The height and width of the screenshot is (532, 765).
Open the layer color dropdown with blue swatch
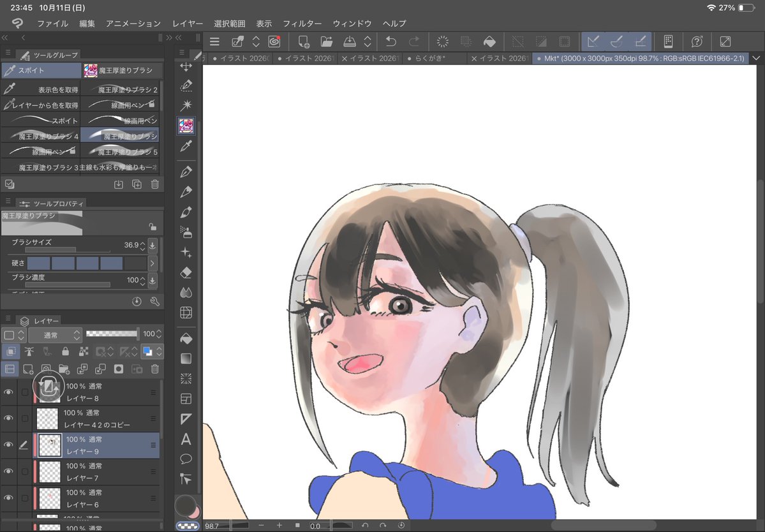click(x=152, y=351)
